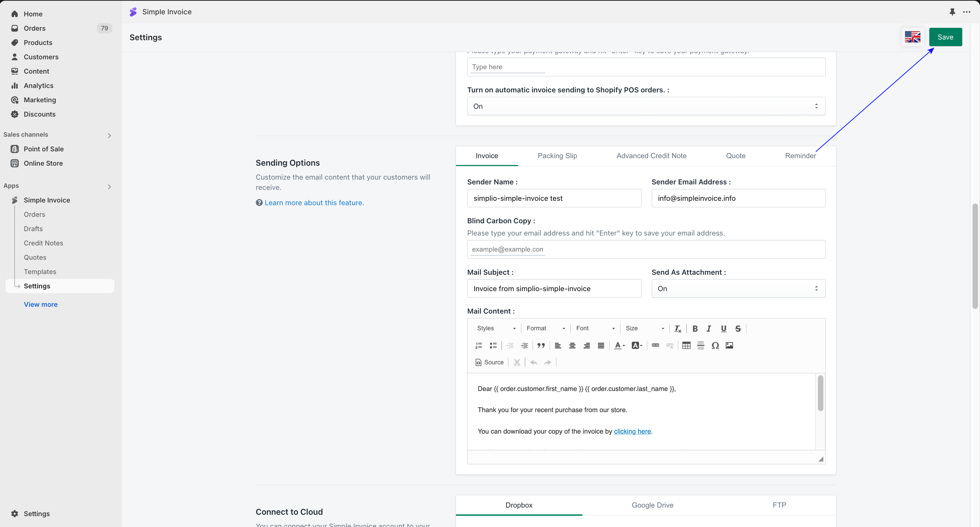The image size is (980, 527).
Task: Click the green Save button
Action: (945, 37)
